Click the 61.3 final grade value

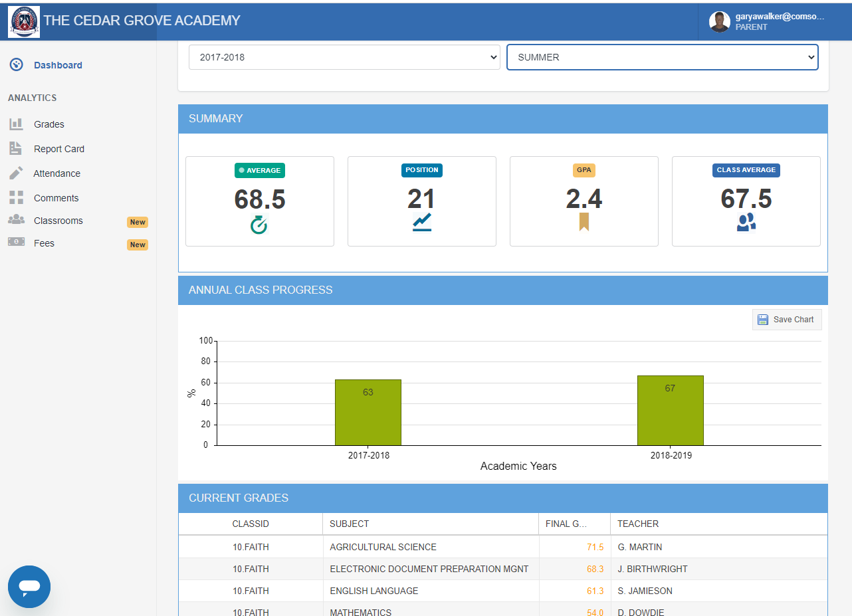tap(595, 591)
